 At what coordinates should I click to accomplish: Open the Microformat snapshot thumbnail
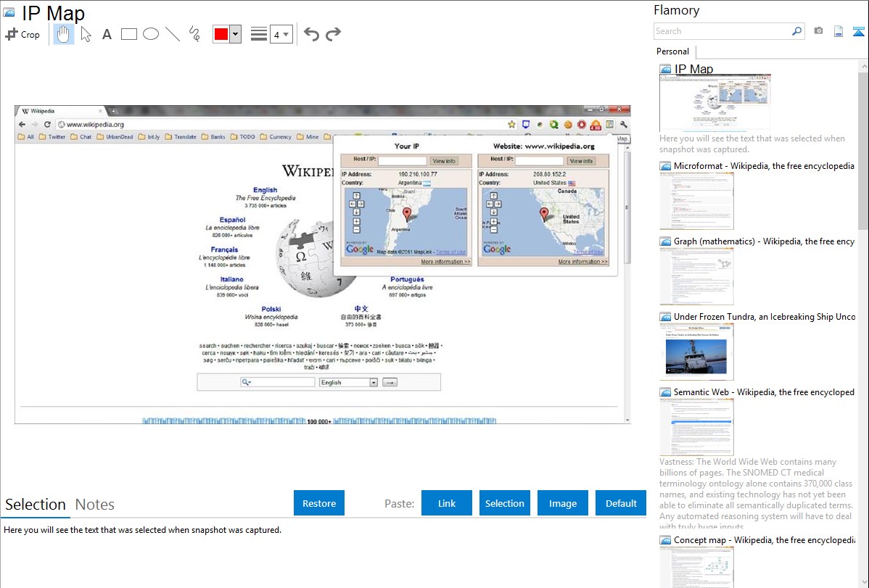coord(696,201)
